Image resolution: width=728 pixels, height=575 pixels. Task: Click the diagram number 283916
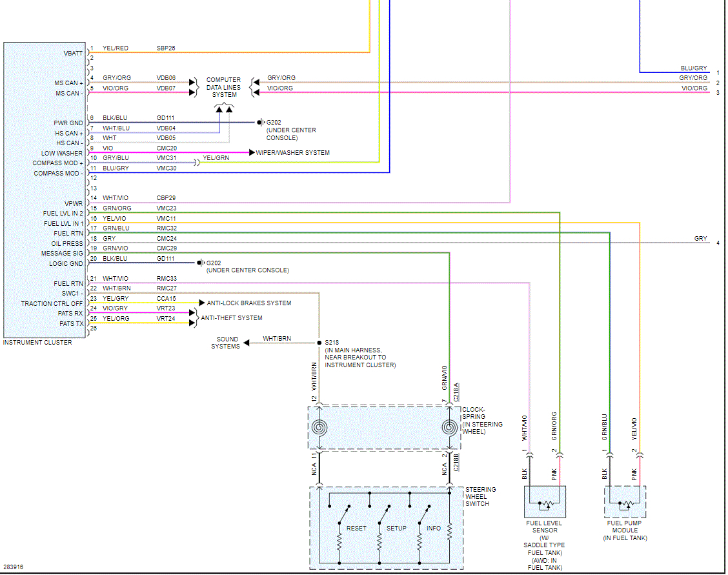point(13,567)
